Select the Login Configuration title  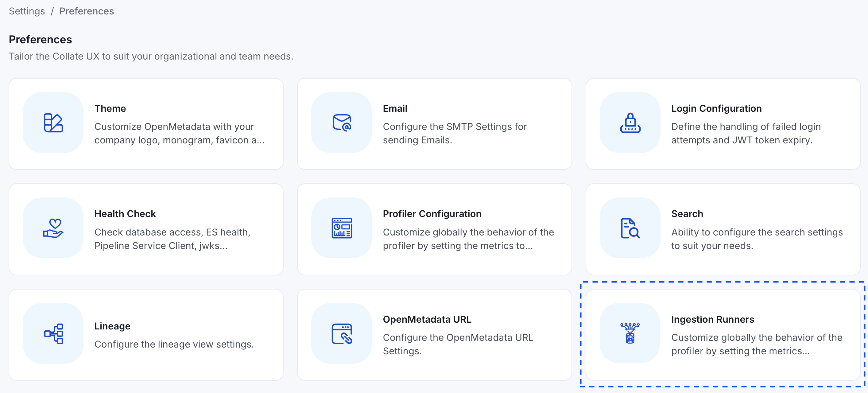pos(716,108)
